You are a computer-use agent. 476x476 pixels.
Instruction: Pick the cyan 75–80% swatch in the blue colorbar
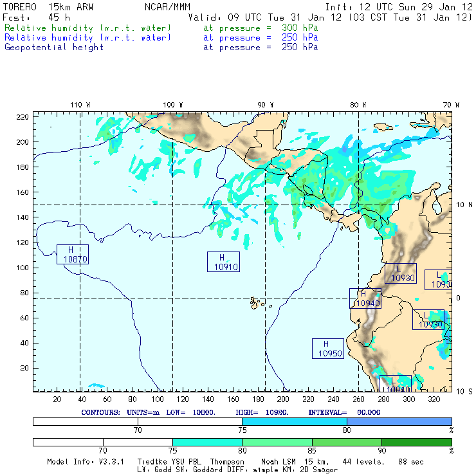tap(295, 422)
